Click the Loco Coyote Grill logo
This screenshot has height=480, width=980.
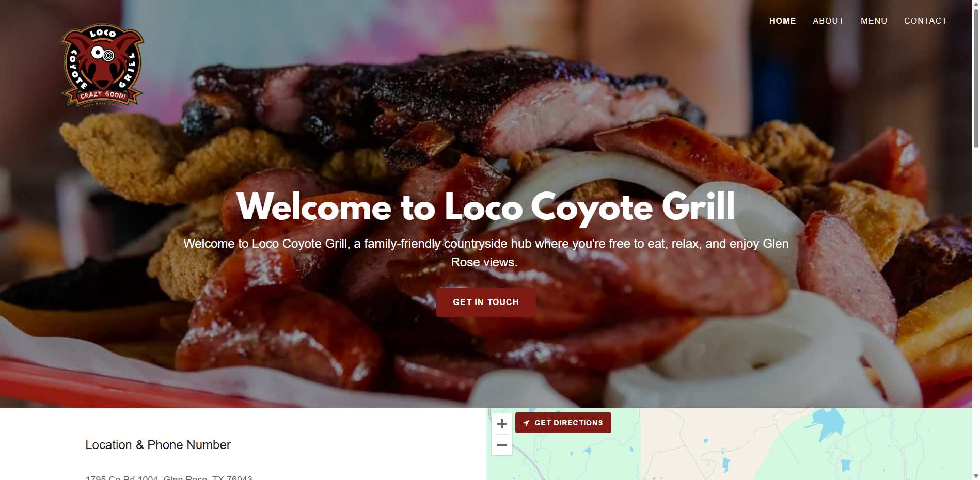coord(102,65)
